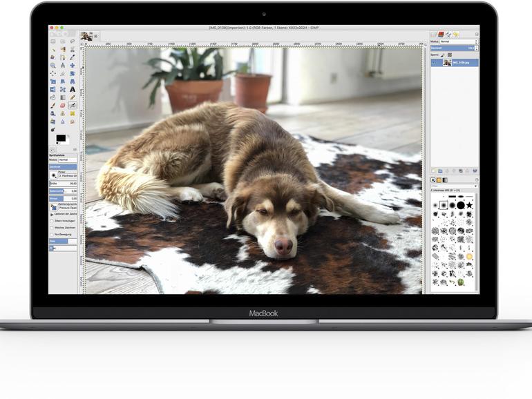
Task: Select the Bucket Fill tool
Action: [53, 97]
